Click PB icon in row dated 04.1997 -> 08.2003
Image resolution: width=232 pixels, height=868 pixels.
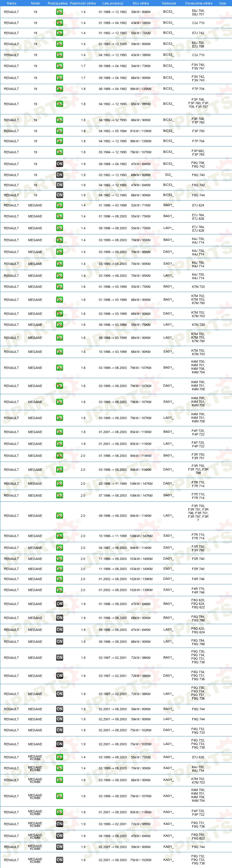[60, 547]
